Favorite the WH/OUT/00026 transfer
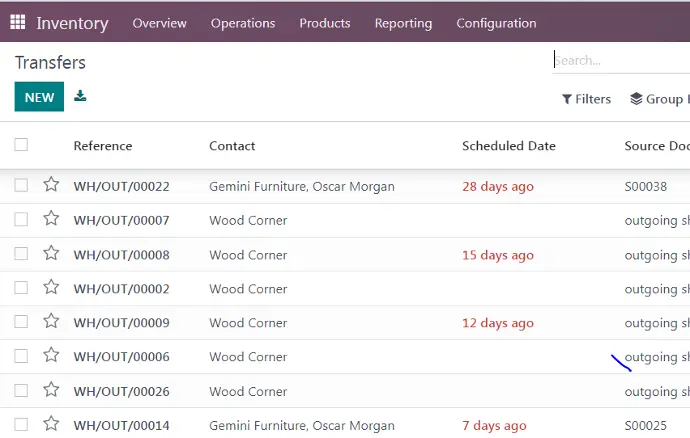Image resolution: width=690 pixels, height=438 pixels. 51,390
